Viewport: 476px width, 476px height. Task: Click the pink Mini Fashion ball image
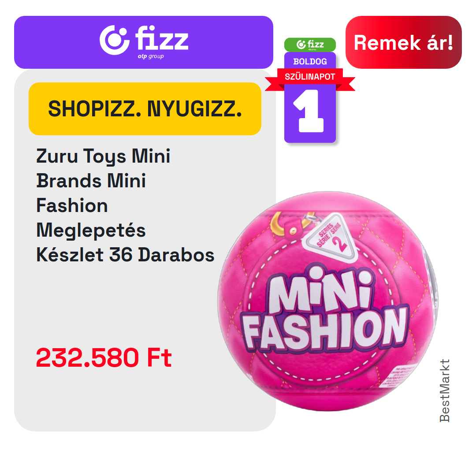pyautogui.click(x=328, y=301)
